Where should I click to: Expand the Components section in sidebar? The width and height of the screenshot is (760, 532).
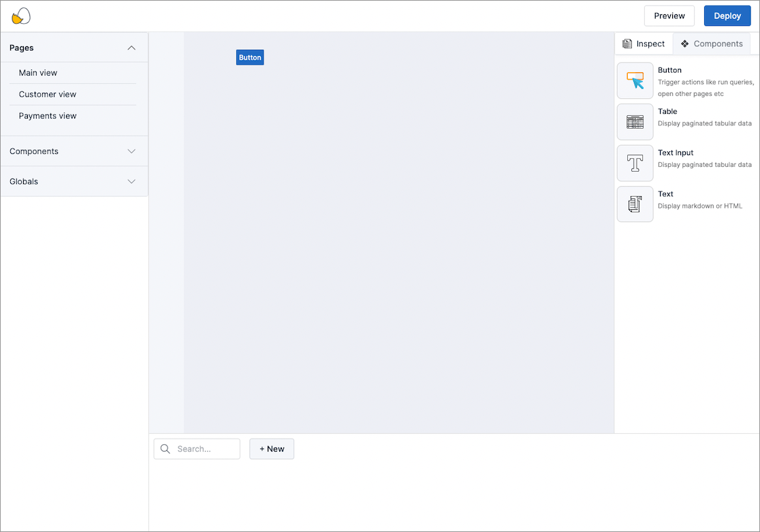point(131,151)
